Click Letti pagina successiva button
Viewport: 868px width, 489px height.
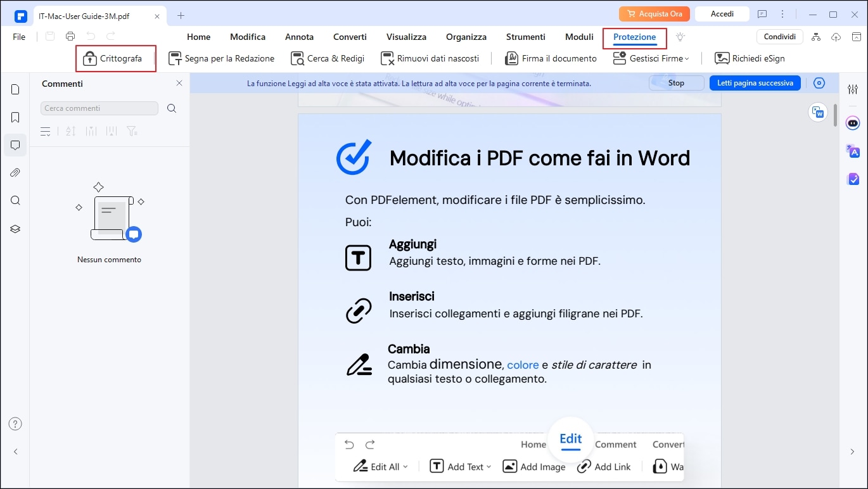(x=755, y=83)
